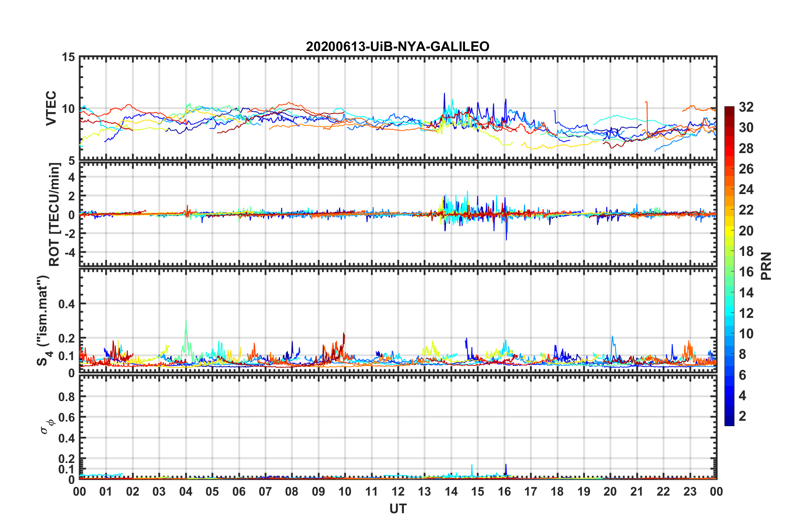Viewport: 796px width, 532px height.
Task: Click colorbar tick label 8
Action: [742, 354]
